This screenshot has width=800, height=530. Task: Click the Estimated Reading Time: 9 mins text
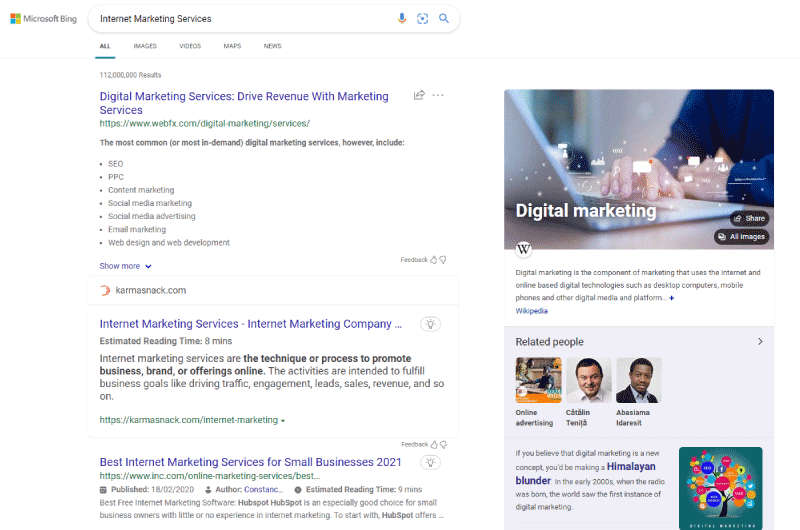364,489
